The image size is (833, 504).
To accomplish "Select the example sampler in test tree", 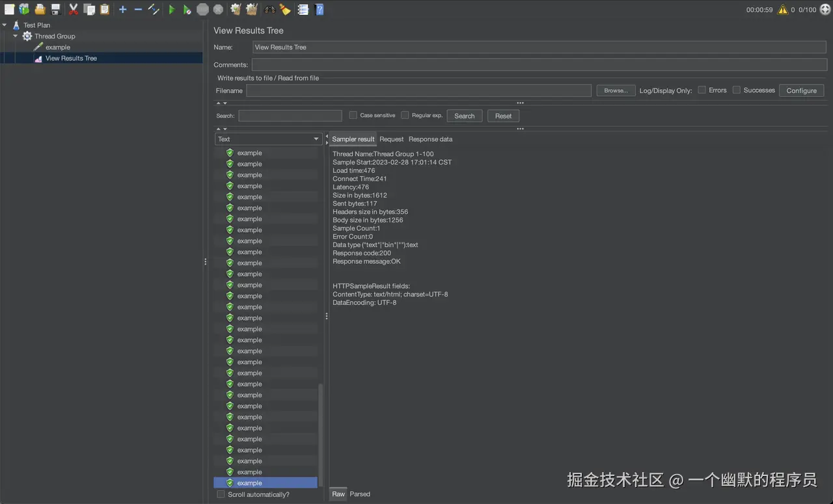I will pyautogui.click(x=52, y=47).
